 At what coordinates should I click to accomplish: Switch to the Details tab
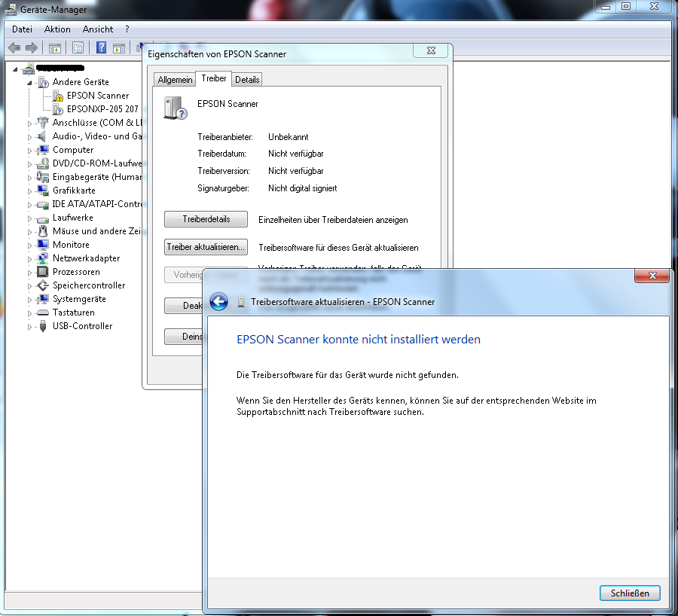[x=247, y=80]
